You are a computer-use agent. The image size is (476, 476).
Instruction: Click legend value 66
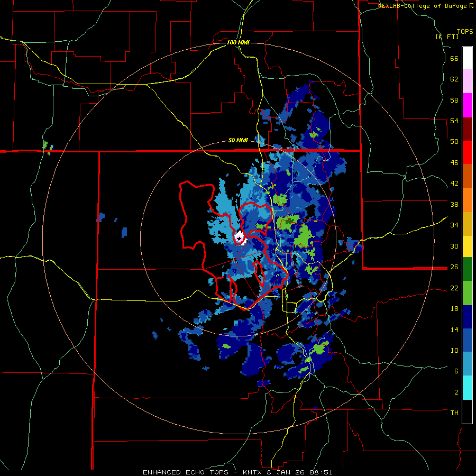coord(454,59)
